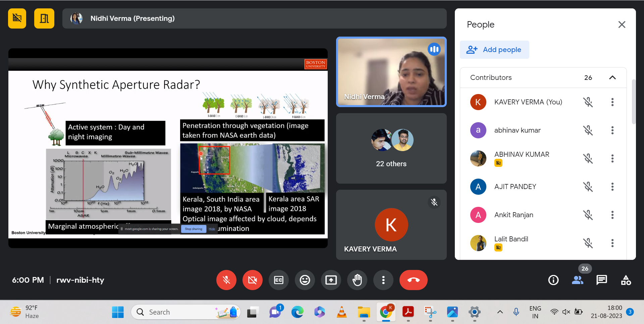Open more options menu in call controls
The height and width of the screenshot is (324, 644).
coord(383,280)
